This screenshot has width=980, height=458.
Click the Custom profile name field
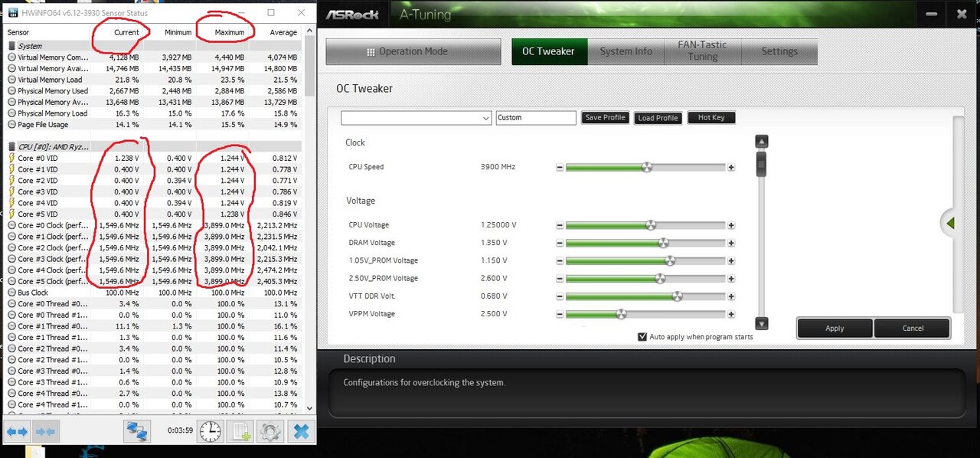(x=536, y=118)
